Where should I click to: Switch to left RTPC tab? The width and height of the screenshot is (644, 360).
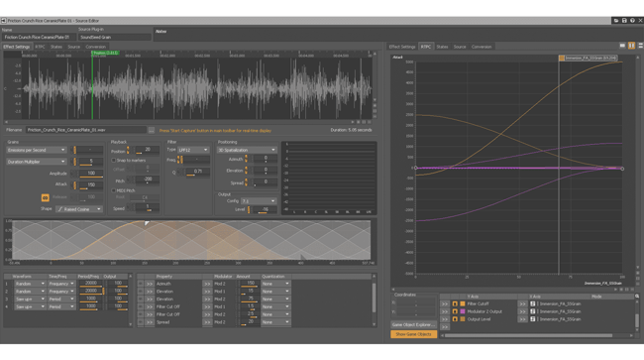(40, 47)
